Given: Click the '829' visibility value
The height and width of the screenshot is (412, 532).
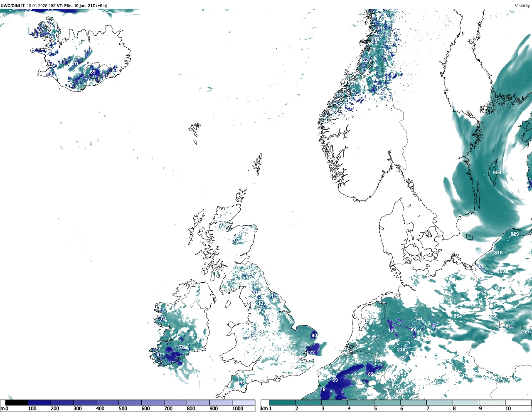Looking at the screenshot, I should coord(515,234).
